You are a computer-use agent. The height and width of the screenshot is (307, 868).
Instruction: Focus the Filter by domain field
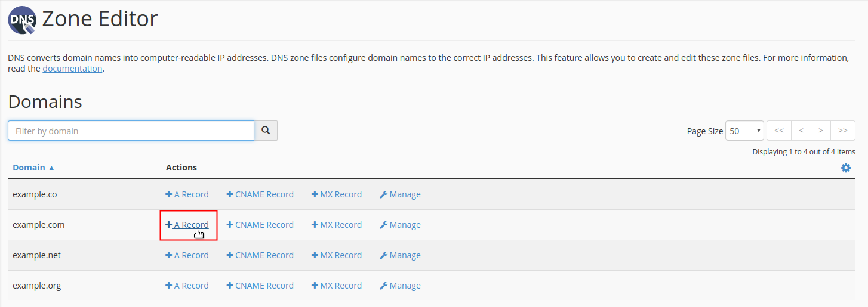tap(131, 131)
